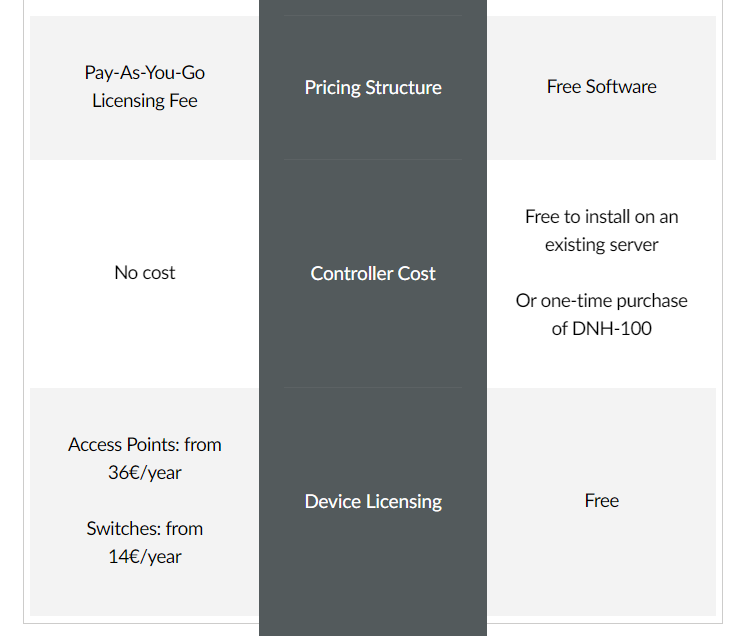Screen dimensions: 744x636
Task: Click the word Licensing Fee
Action: point(145,101)
